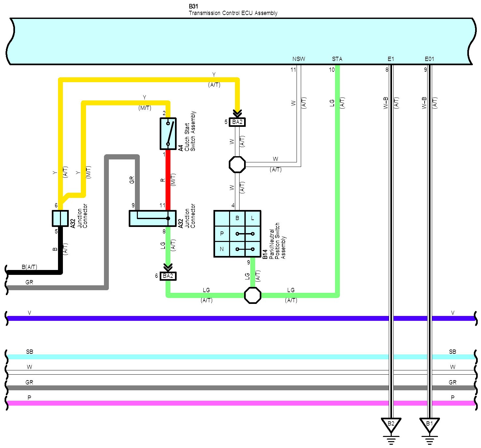Select the E1 terminal label on the ECU
Screen dimensions: 481x448
(391, 59)
